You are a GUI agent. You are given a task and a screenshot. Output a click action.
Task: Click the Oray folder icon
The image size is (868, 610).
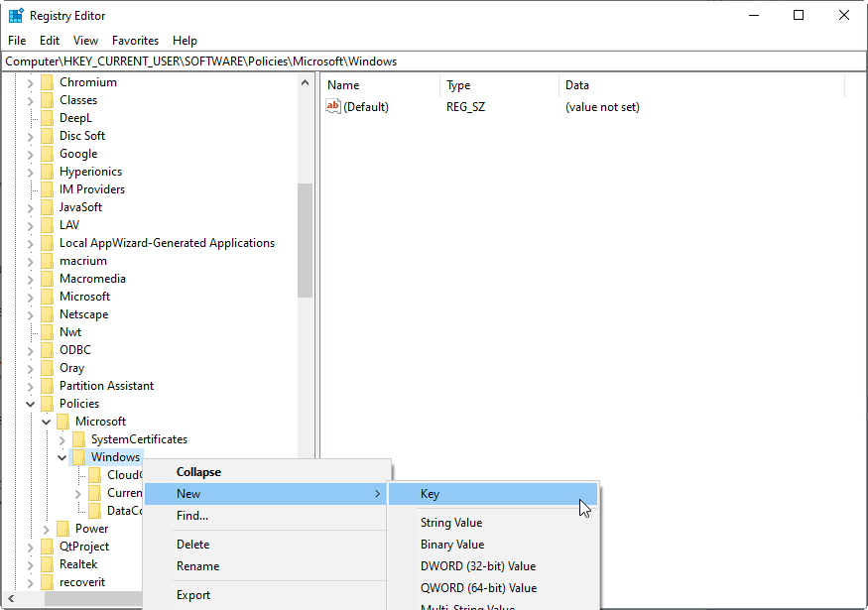[47, 368]
